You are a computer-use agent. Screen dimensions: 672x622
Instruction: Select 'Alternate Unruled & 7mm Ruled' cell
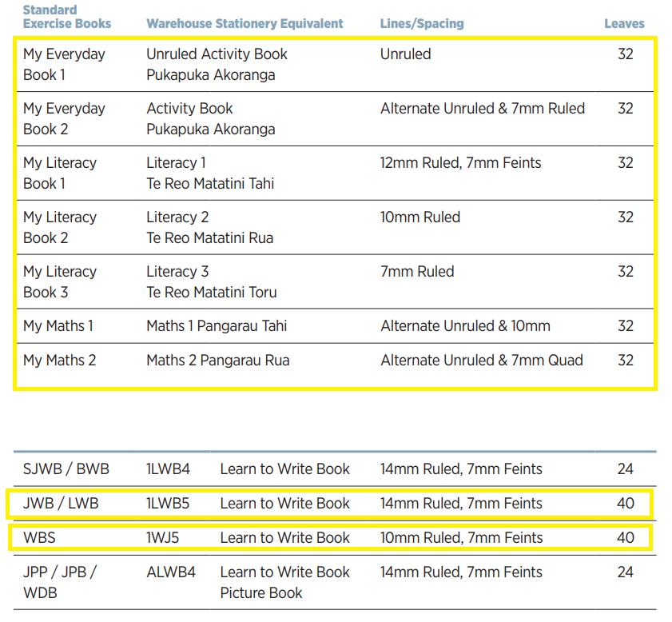[x=483, y=109]
